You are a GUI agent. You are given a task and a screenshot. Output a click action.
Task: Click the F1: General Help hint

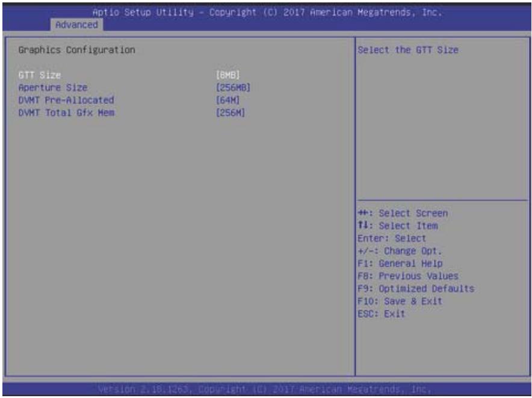pyautogui.click(x=400, y=263)
